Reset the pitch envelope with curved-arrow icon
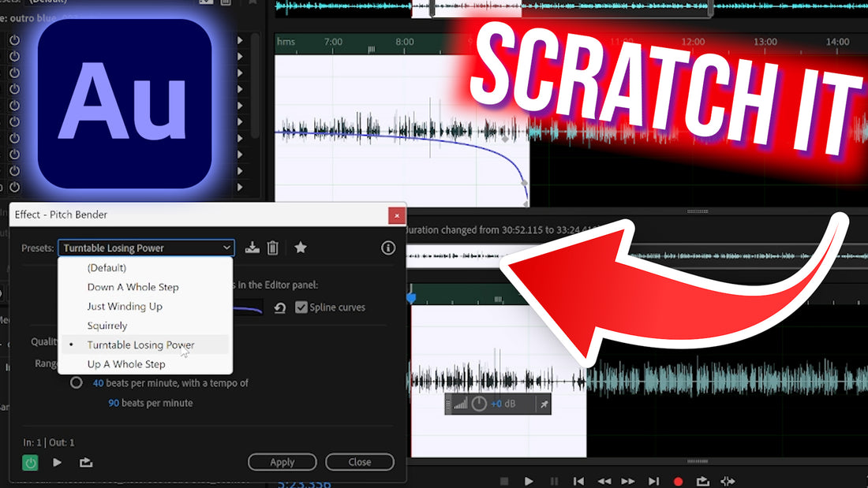This screenshot has height=488, width=868. click(280, 307)
